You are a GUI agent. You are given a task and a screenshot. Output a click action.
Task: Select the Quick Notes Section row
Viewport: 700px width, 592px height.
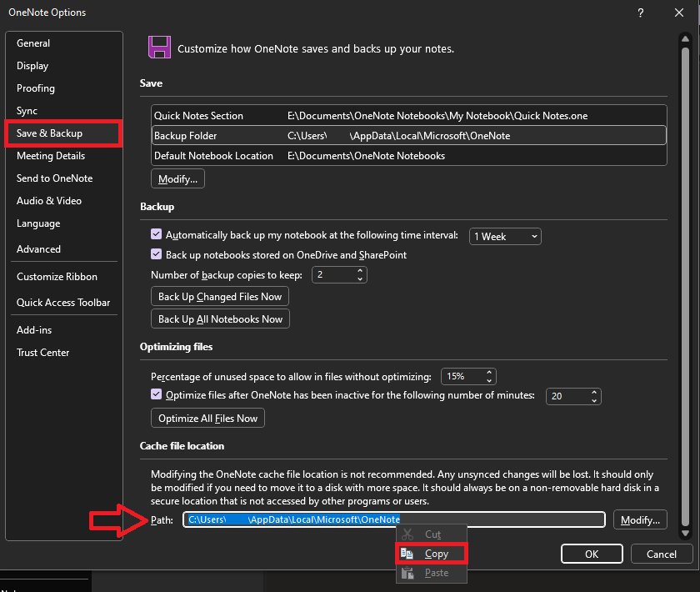click(x=409, y=116)
